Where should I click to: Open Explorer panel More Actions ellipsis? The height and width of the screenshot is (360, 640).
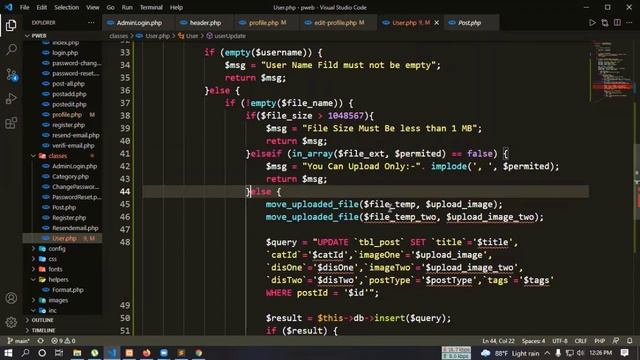pyautogui.click(x=91, y=23)
